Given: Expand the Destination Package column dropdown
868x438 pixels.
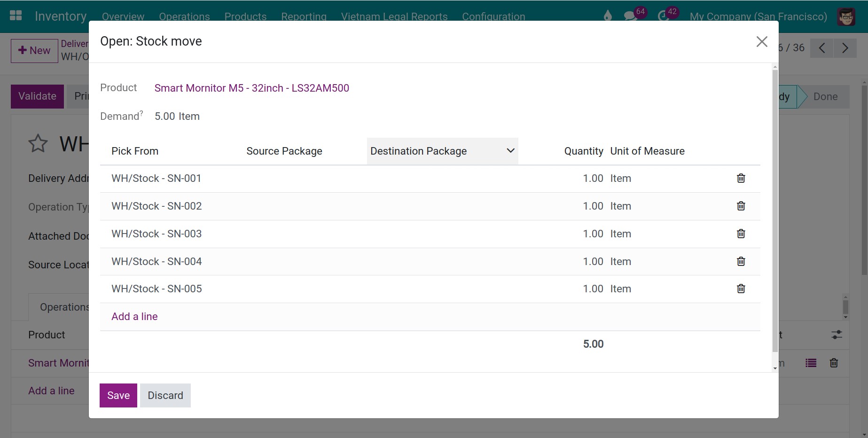Looking at the screenshot, I should pos(510,151).
